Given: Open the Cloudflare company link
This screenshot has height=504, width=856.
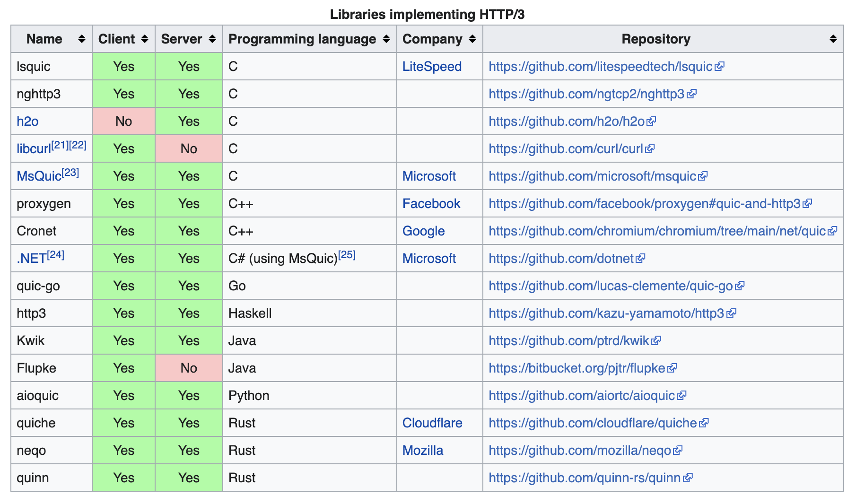Looking at the screenshot, I should click(x=432, y=423).
